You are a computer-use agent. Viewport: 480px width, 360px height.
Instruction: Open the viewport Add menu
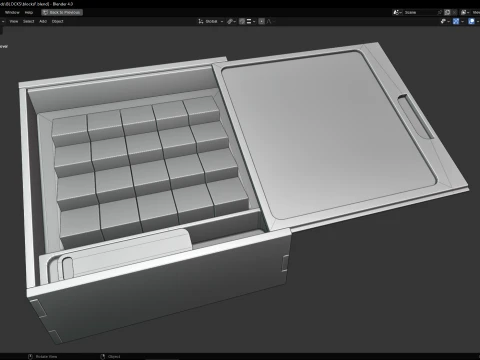(x=43, y=21)
